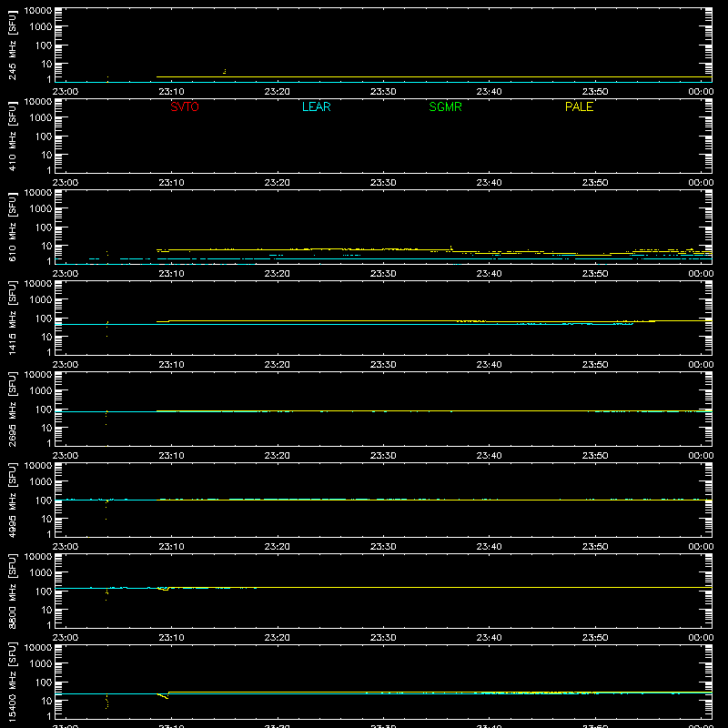Click the red SVTO station label
Viewport: 728px width, 728px height.
(x=185, y=106)
